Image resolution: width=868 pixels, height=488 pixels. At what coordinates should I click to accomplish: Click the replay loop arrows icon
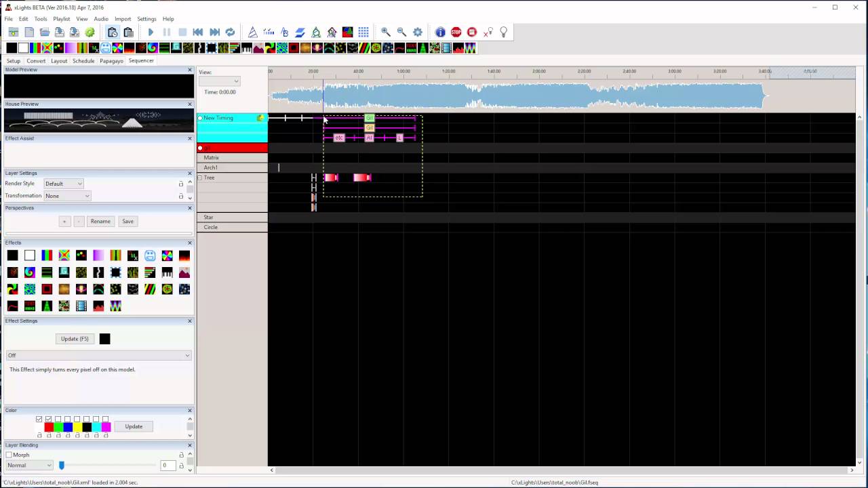(230, 32)
